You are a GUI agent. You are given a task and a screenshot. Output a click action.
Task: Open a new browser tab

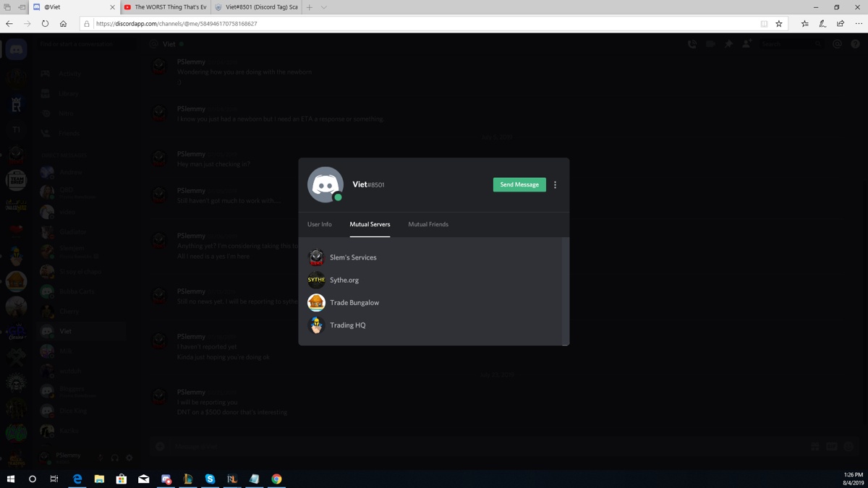click(309, 7)
